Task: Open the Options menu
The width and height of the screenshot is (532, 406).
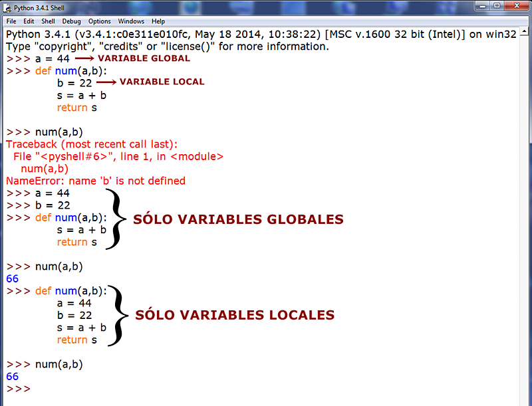Action: [x=98, y=21]
